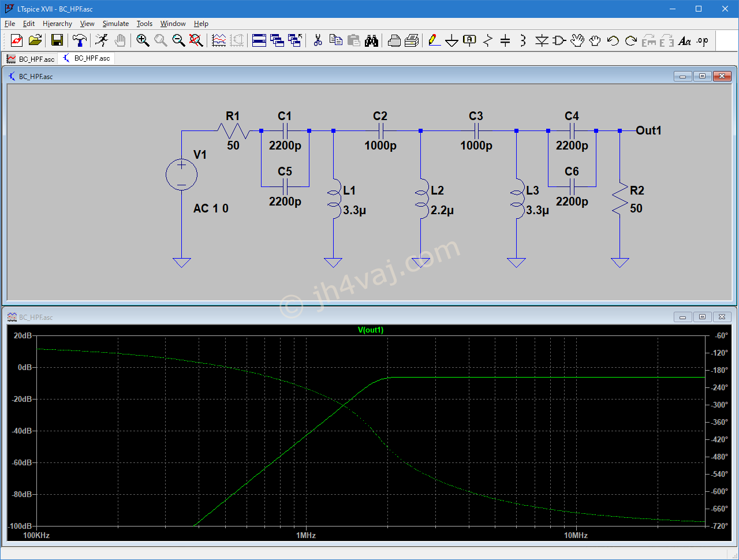Image resolution: width=739 pixels, height=560 pixels.
Task: Click the 2.2µ value of L2
Action: (442, 210)
